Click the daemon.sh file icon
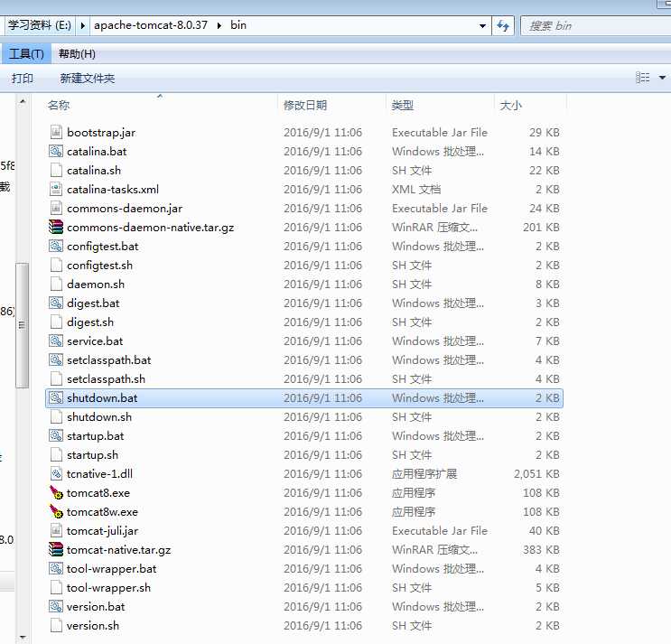The image size is (671, 644). pos(56,285)
